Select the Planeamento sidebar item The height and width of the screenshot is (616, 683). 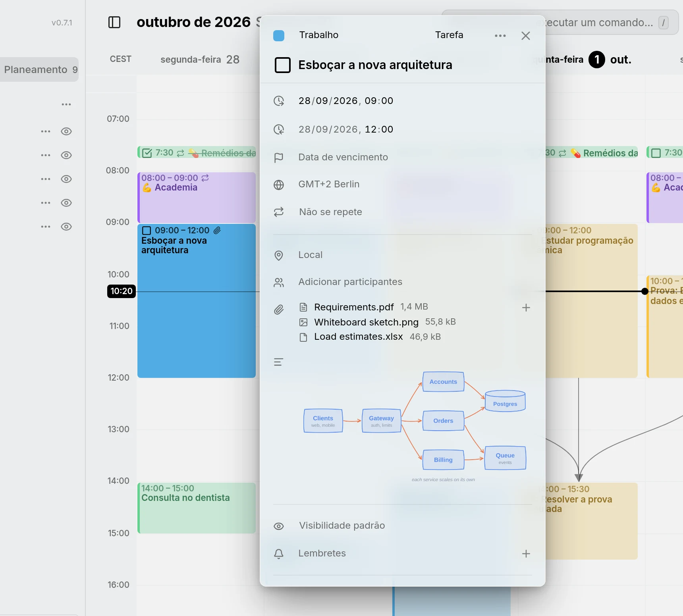[x=39, y=69]
